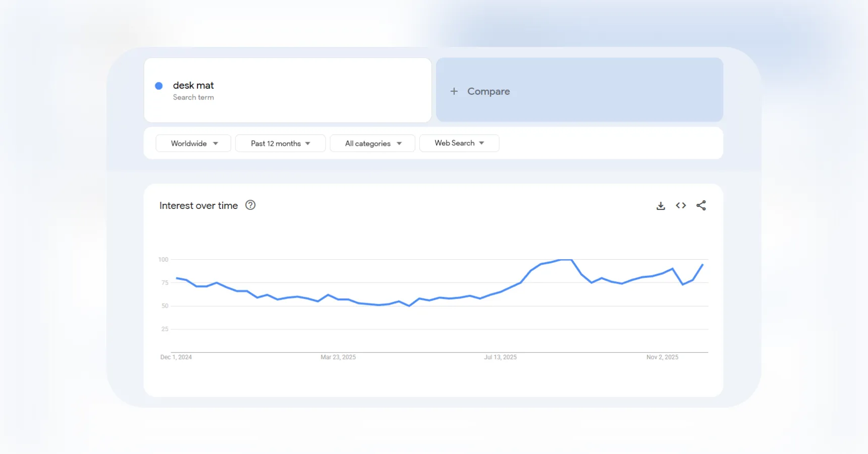This screenshot has width=868, height=454.
Task: Open the Worldwide location dropdown
Action: (x=193, y=143)
